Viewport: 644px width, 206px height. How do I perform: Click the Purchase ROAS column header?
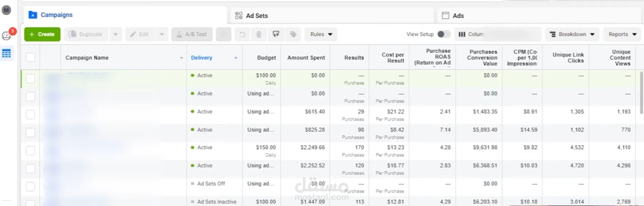tap(432, 57)
